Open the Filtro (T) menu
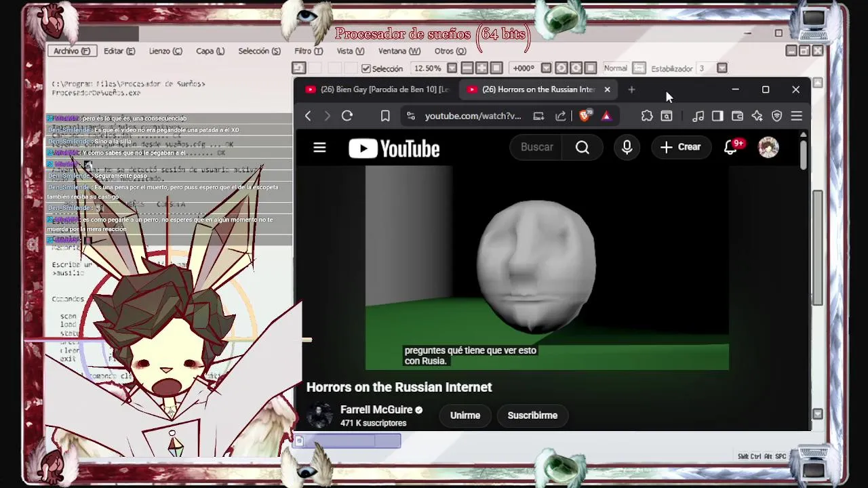The height and width of the screenshot is (488, 868). point(309,51)
